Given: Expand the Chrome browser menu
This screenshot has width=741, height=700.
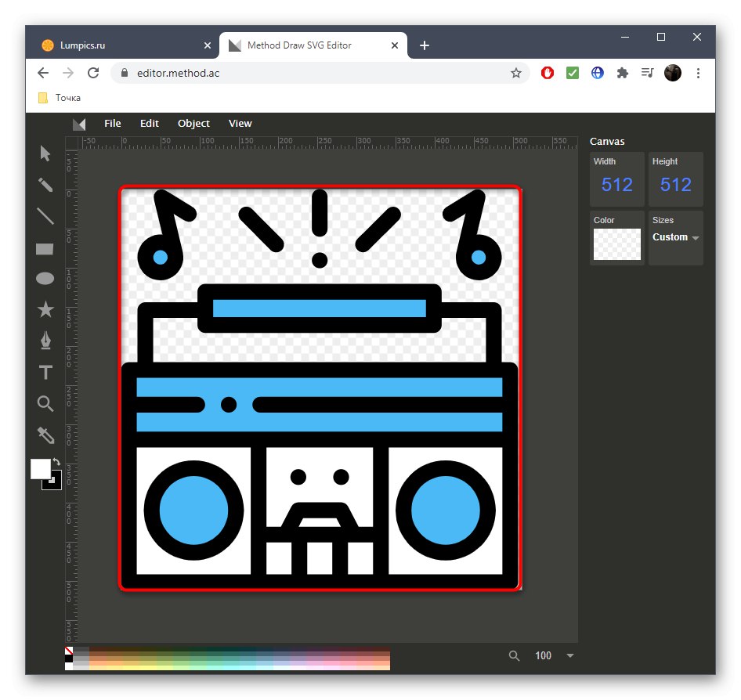Looking at the screenshot, I should pyautogui.click(x=698, y=72).
